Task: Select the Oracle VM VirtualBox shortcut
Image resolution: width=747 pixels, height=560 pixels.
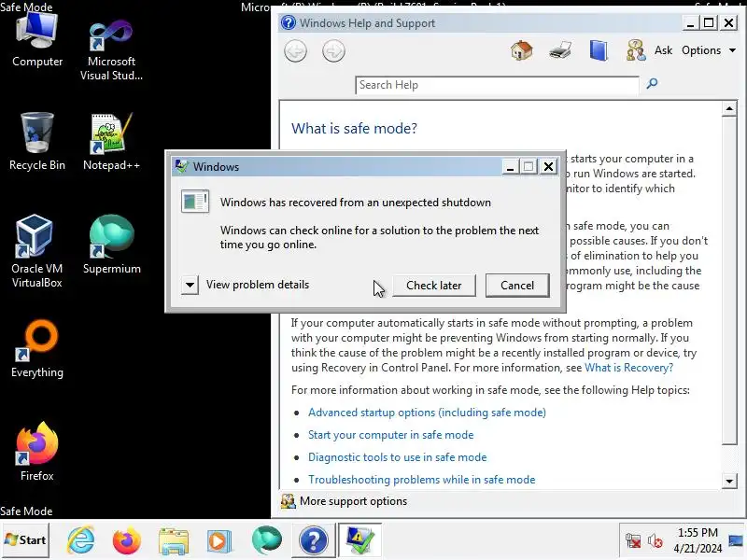Action: click(x=37, y=251)
